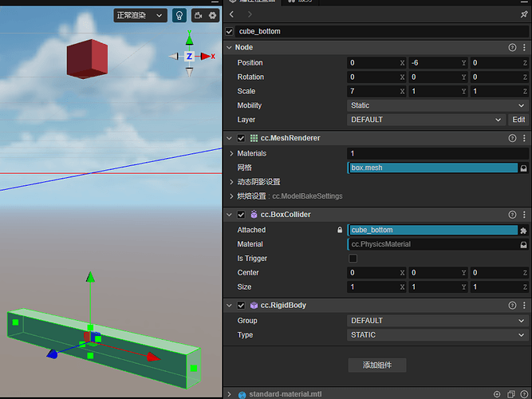This screenshot has width=532, height=399.
Task: Disable the cc.MeshRenderer component checkbox
Action: 241,138
